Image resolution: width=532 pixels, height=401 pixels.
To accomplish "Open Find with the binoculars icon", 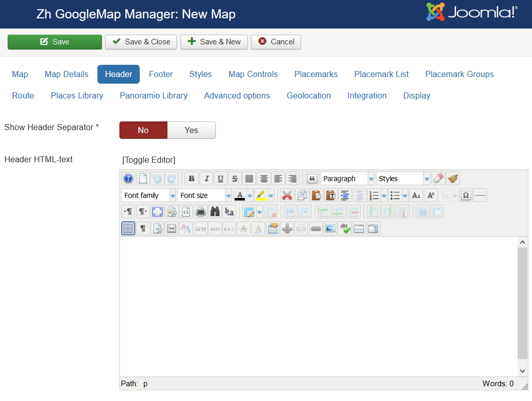I will tap(215, 212).
